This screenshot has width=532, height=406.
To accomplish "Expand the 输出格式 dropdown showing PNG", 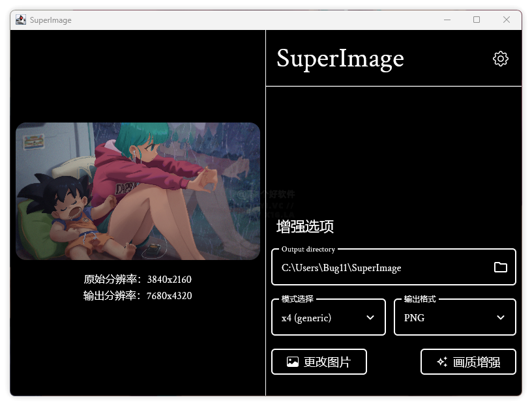I will click(x=454, y=317).
